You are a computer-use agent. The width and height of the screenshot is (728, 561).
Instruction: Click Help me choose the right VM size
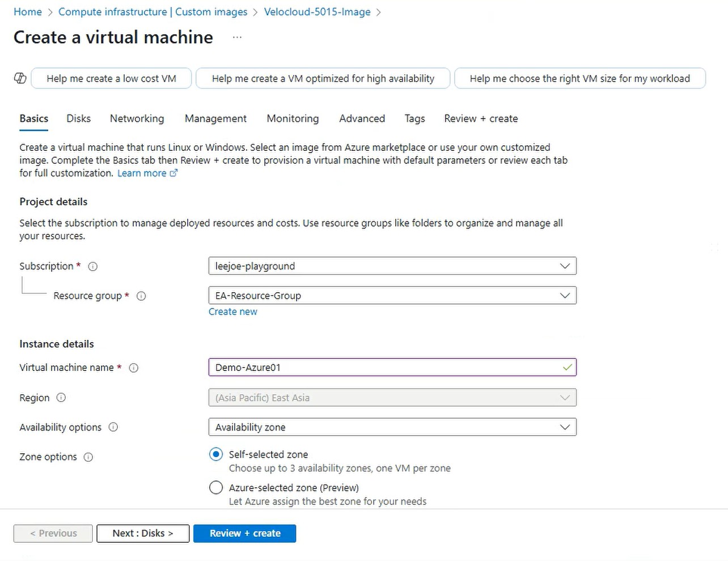point(580,78)
